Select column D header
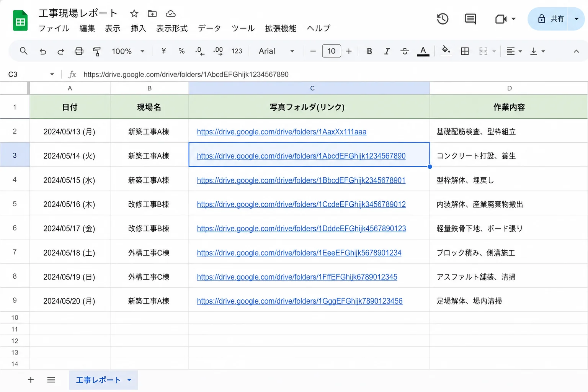The height and width of the screenshot is (392, 588). tap(509, 88)
